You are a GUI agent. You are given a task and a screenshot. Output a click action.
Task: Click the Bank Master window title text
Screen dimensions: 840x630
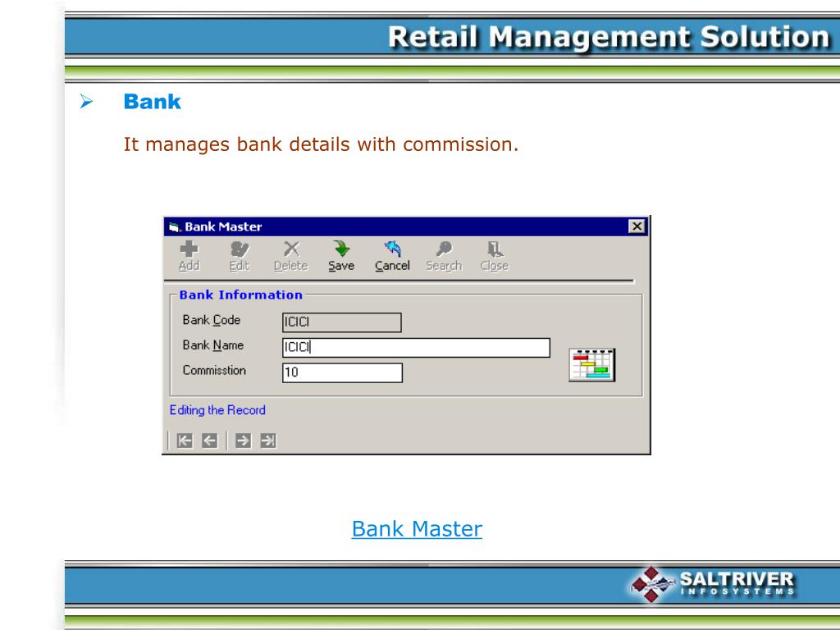(x=223, y=226)
